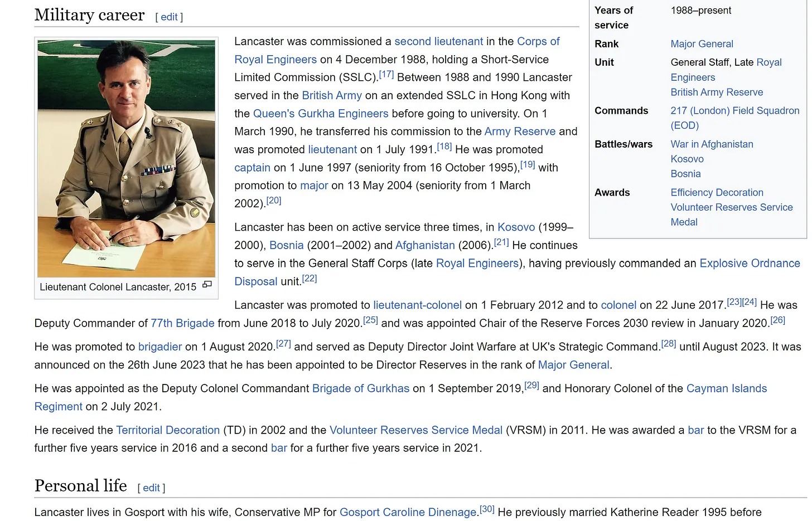
Task: Open the second lieutenant link
Action: tap(438, 41)
